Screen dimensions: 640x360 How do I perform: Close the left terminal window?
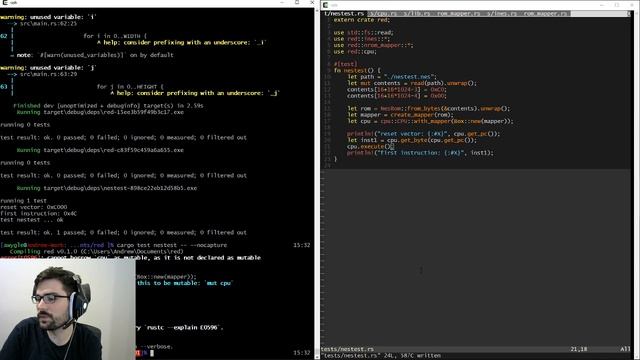coord(311,2)
